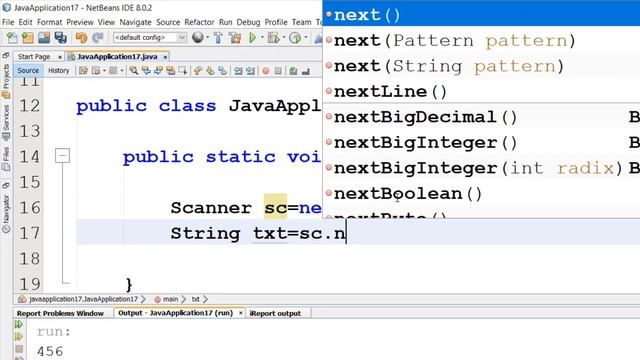Open the Navigator side panel
640x360 pixels.
(6, 213)
